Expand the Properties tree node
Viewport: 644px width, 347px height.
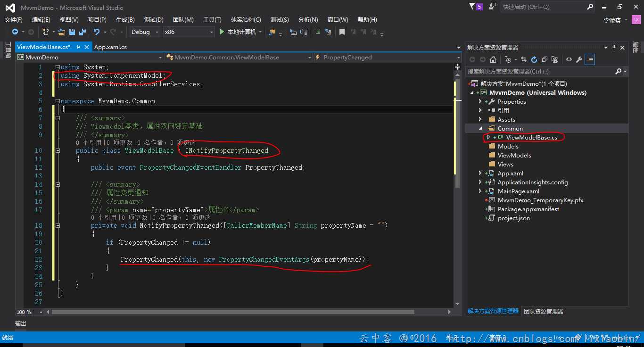pos(480,102)
